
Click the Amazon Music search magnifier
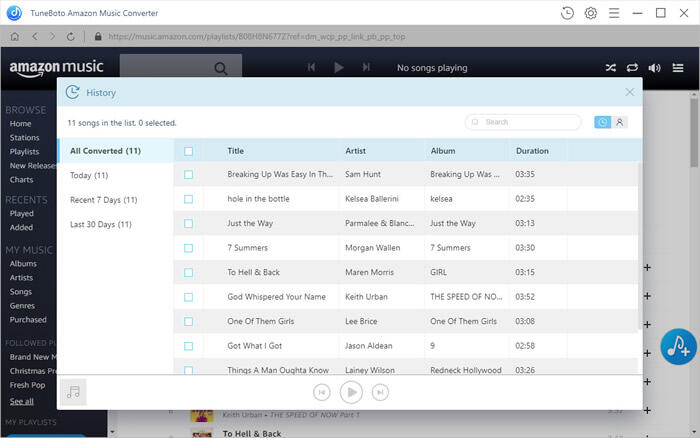tap(221, 68)
